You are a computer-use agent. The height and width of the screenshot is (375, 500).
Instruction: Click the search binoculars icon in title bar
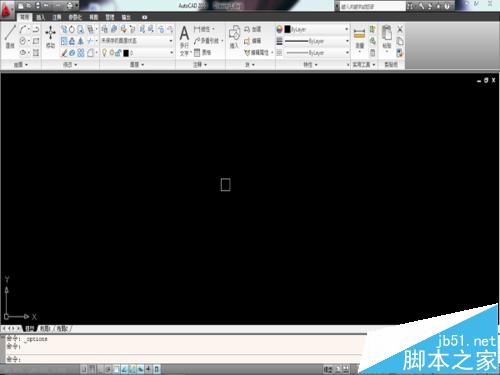click(x=411, y=6)
